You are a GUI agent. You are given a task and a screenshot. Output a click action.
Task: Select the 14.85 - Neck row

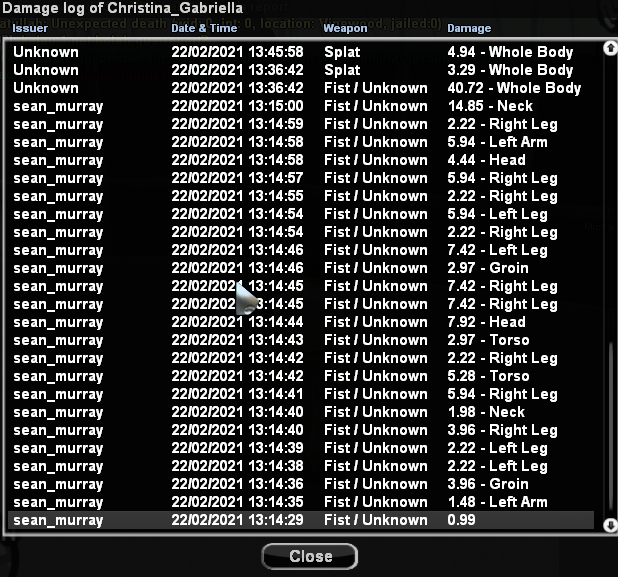point(301,106)
